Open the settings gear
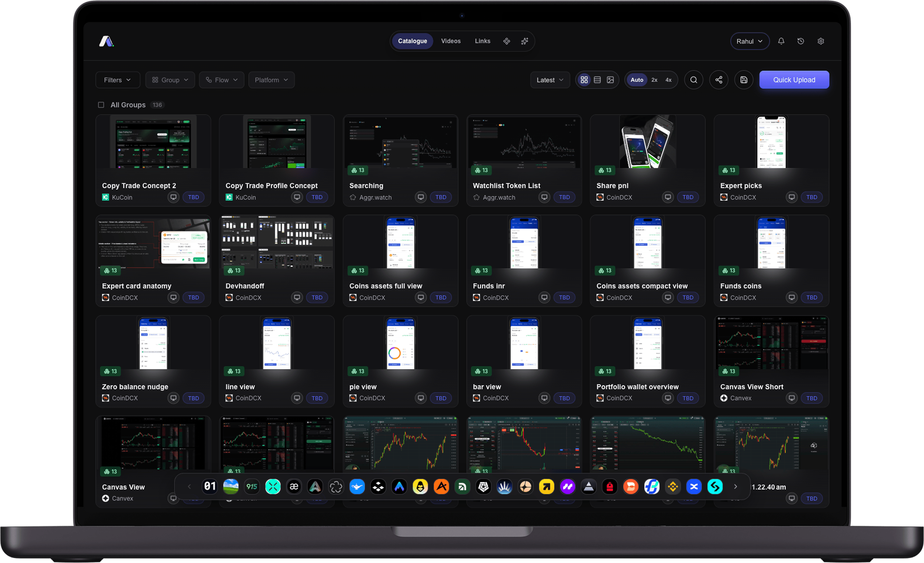The width and height of the screenshot is (924, 563). pos(821,41)
